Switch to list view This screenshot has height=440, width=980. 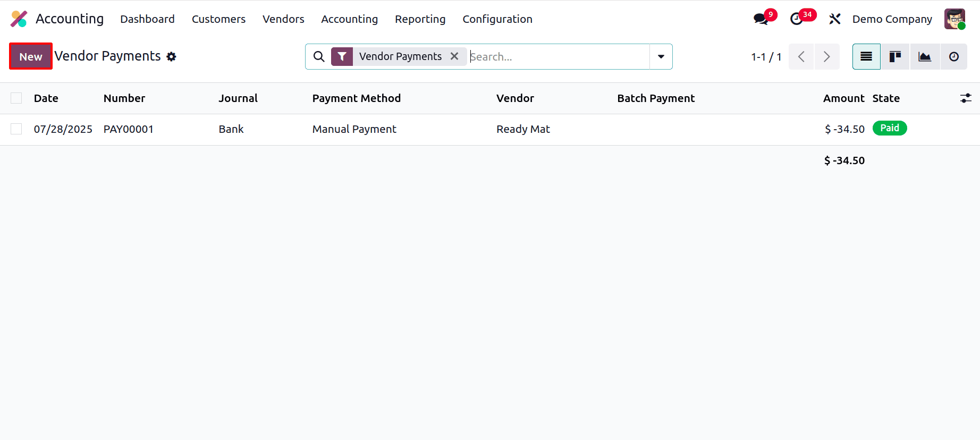tap(866, 56)
